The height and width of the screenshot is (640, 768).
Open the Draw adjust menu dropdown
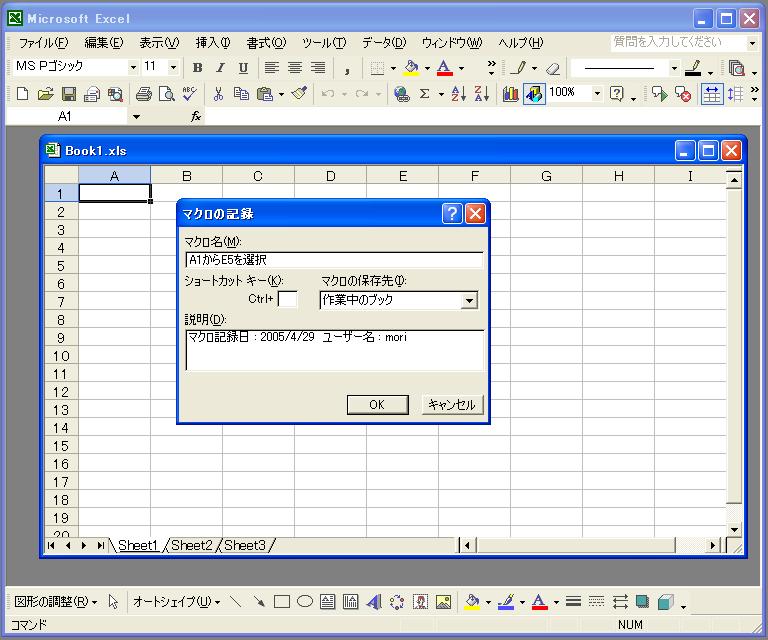click(55, 601)
